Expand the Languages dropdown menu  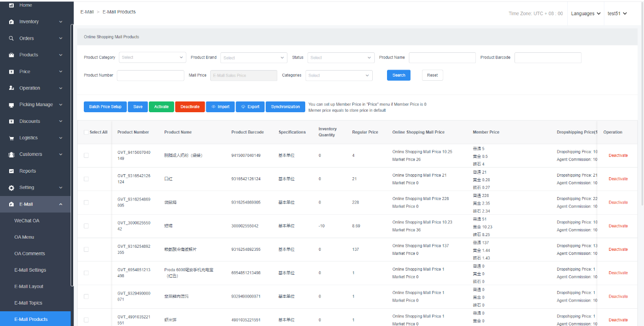click(x=585, y=14)
